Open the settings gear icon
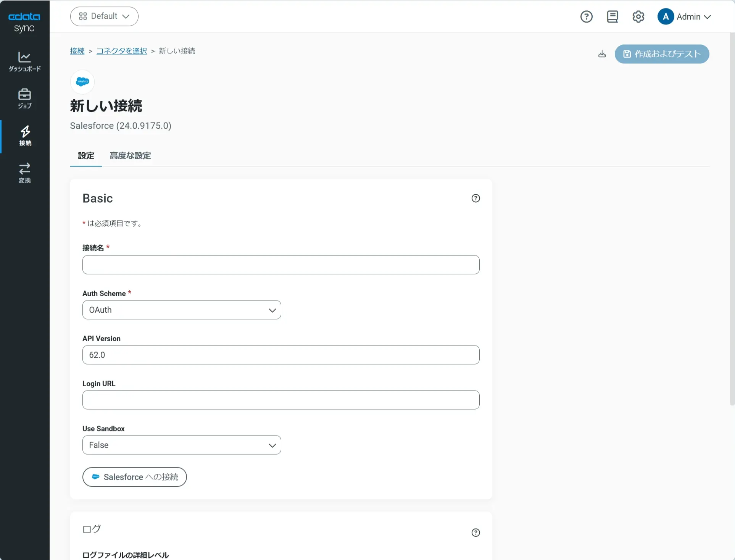Viewport: 735px width, 560px height. 638,17
